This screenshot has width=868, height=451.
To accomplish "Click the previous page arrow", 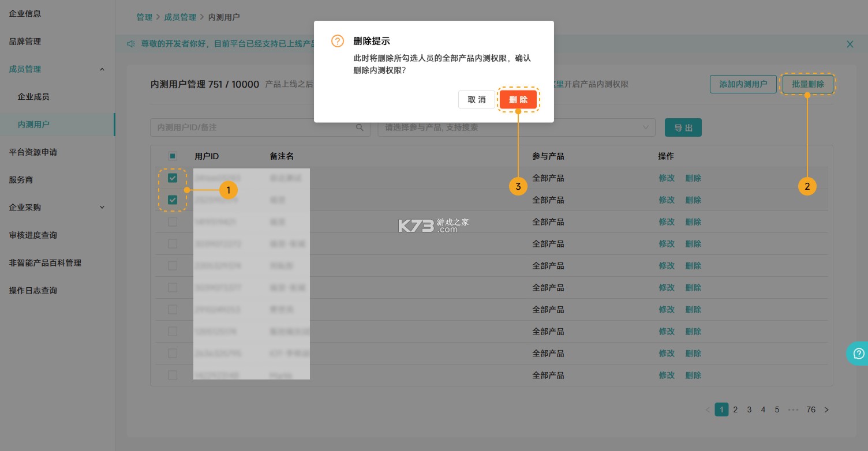I will [x=708, y=409].
